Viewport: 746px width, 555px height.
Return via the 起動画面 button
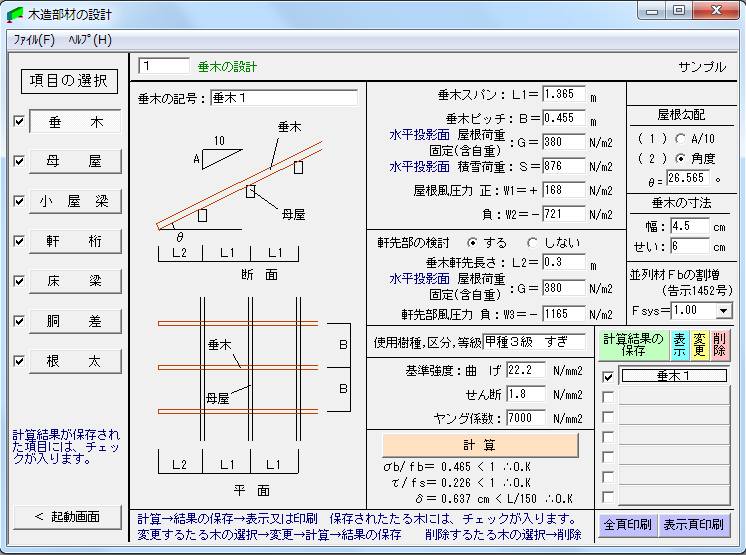pyautogui.click(x=69, y=516)
